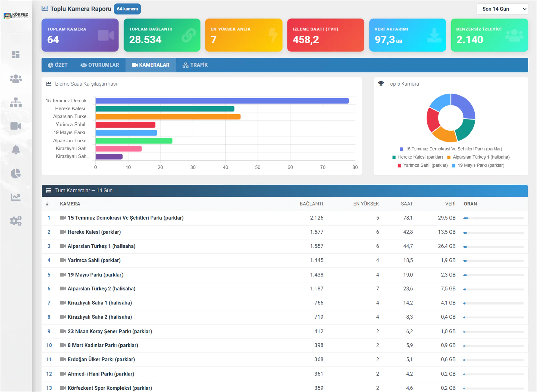Screen dimensions: 537x392
Task: Open the 23 Nisan Koray Şener Parkı row
Action: [x=285, y=331]
